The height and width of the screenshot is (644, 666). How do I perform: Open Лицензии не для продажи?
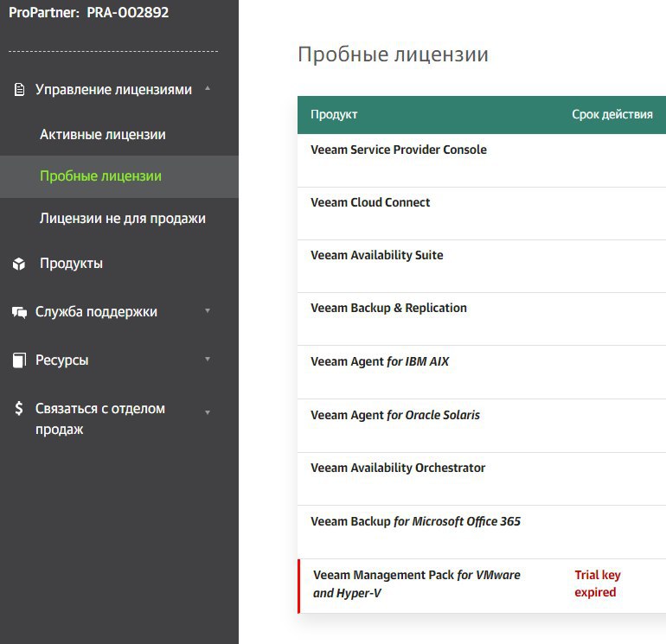click(x=122, y=218)
